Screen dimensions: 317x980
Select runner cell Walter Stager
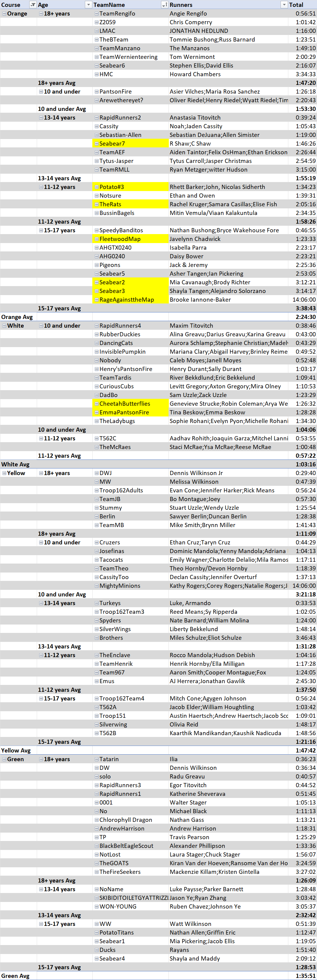228,802
